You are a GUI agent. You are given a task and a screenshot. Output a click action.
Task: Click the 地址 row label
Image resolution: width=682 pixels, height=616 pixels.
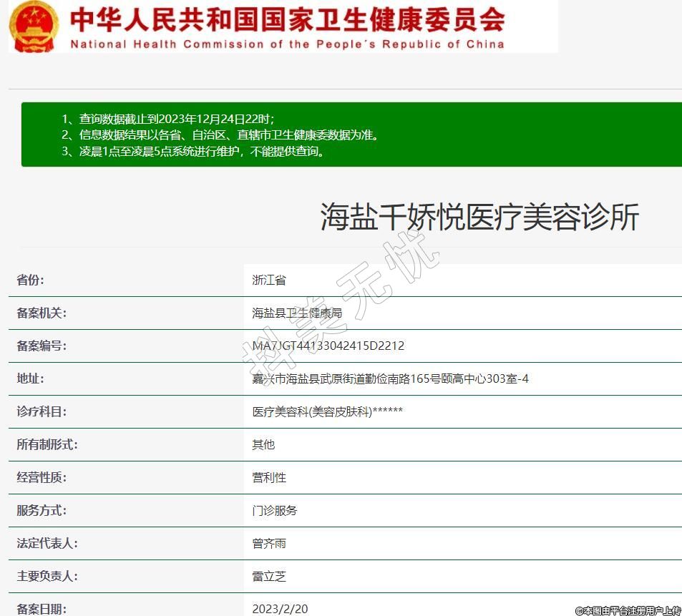[x=31, y=379]
